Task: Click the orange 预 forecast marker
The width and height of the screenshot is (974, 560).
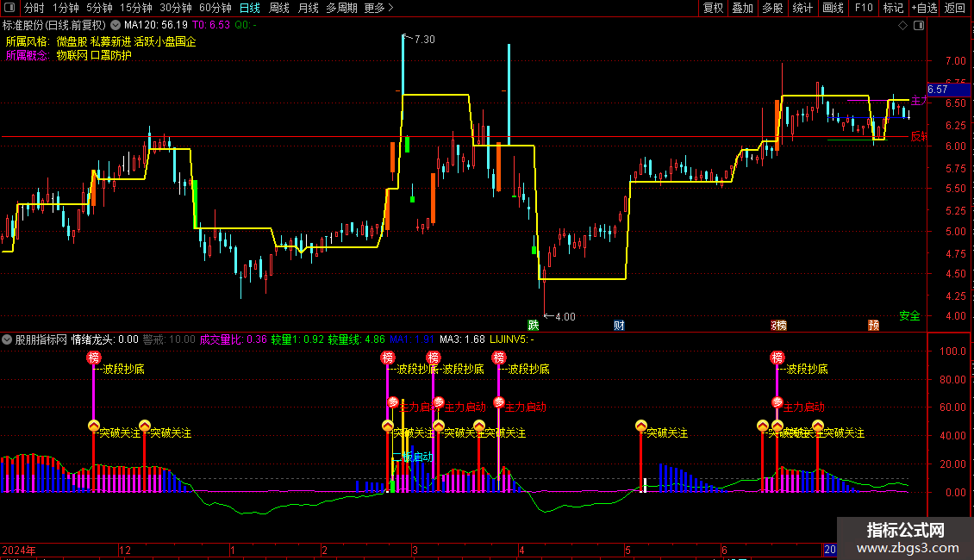Action: click(873, 326)
